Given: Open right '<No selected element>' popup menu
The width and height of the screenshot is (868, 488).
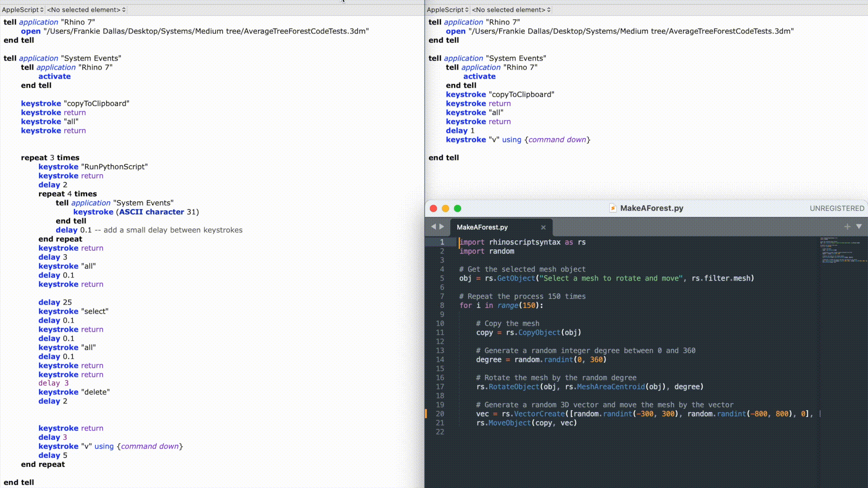Looking at the screenshot, I should point(511,9).
